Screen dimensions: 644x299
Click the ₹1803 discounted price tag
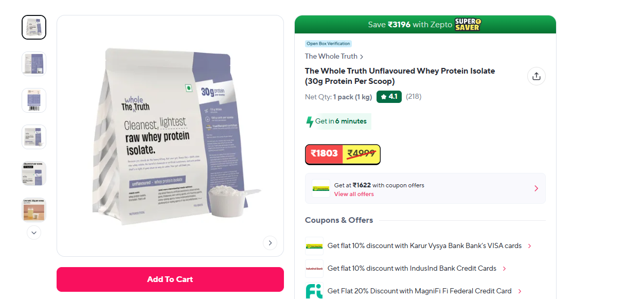coord(324,153)
